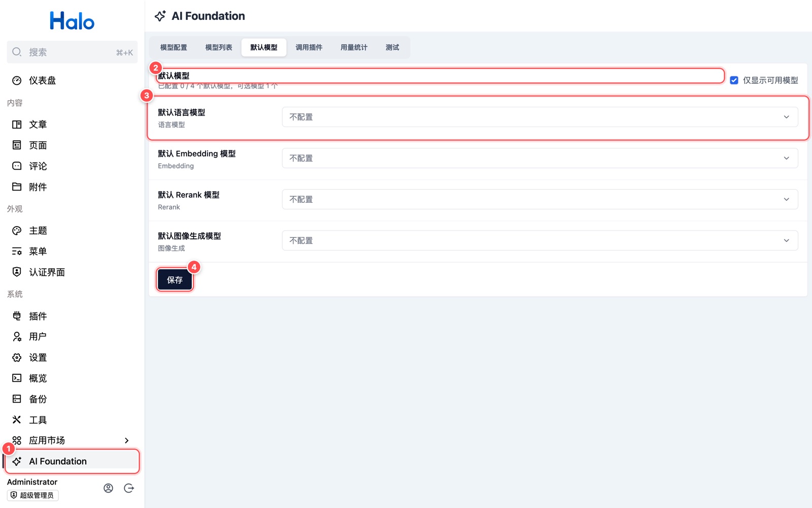Screen dimensions: 812x508
Task: Click the Halo logo
Action: coord(72,21)
